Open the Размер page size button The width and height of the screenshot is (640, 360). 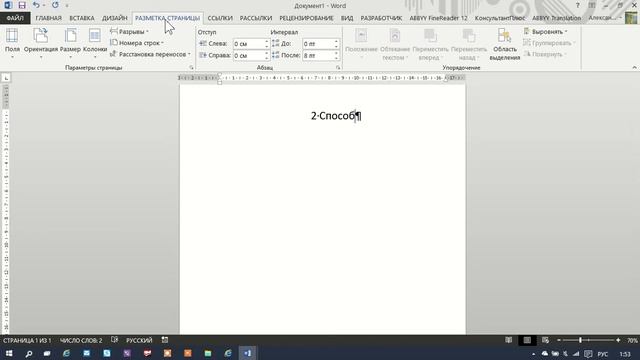click(x=70, y=43)
